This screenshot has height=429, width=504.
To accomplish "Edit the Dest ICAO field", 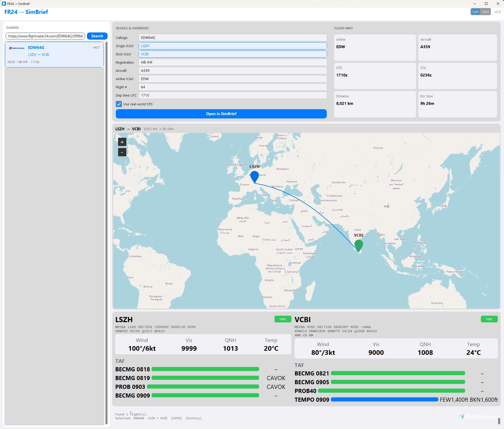I will coord(233,54).
